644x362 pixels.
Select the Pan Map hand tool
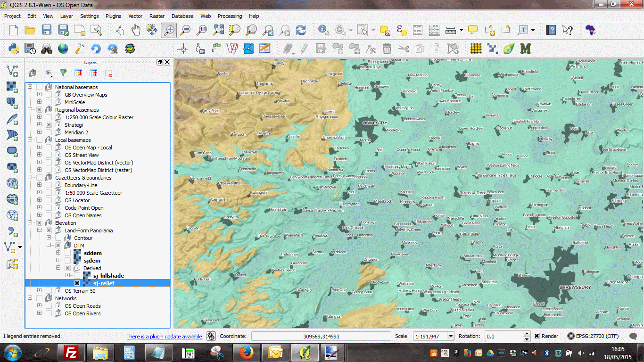coord(136,30)
